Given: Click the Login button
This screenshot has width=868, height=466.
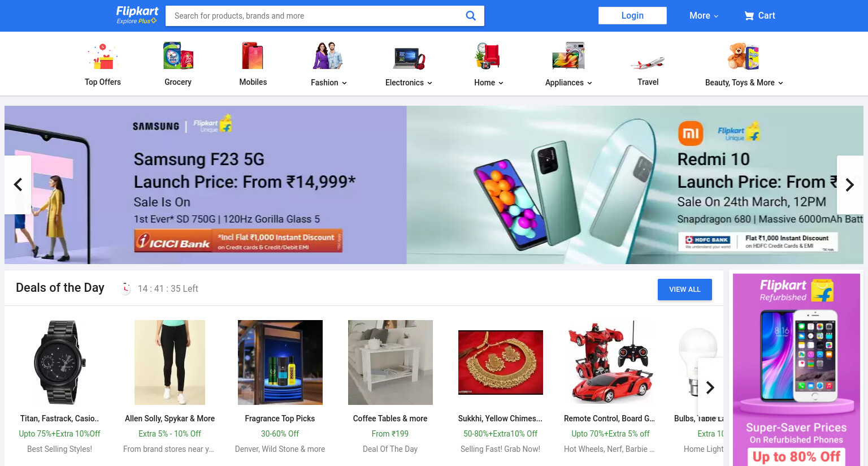Looking at the screenshot, I should (x=632, y=15).
